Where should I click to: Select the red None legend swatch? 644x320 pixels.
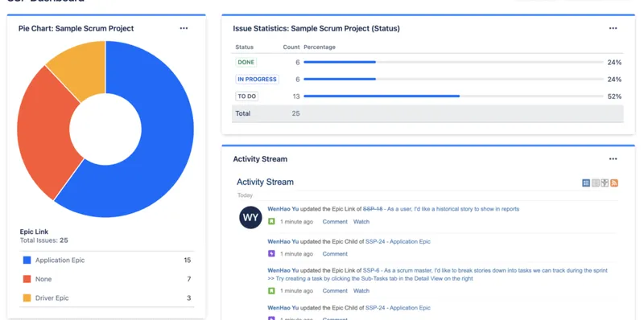click(x=27, y=279)
